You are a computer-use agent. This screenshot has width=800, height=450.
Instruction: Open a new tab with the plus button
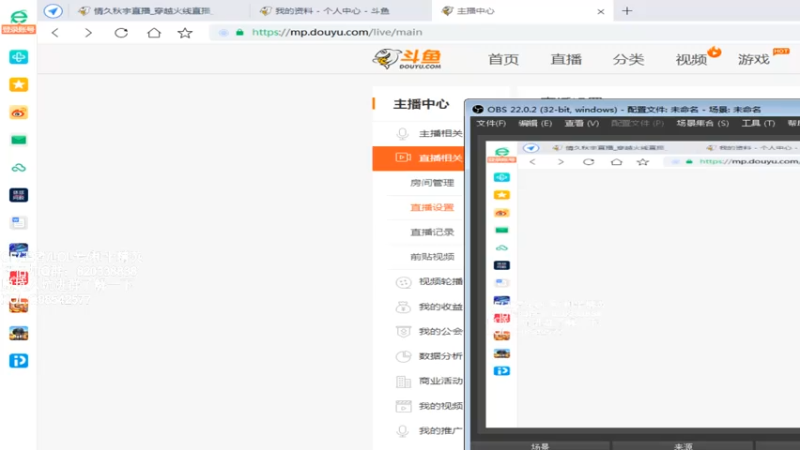point(627,11)
